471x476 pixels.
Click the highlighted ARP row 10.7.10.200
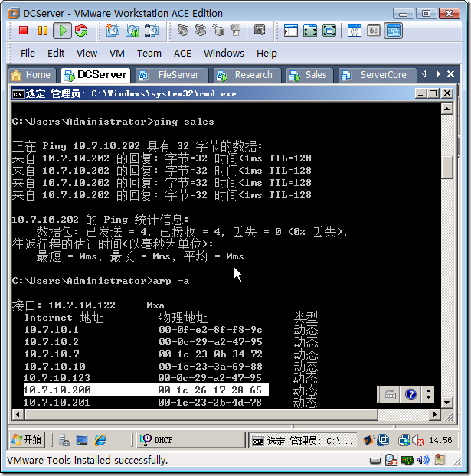(146, 390)
